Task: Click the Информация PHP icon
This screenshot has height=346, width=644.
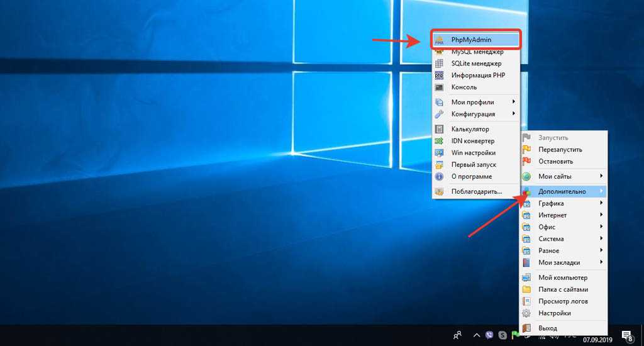Action: coord(439,75)
